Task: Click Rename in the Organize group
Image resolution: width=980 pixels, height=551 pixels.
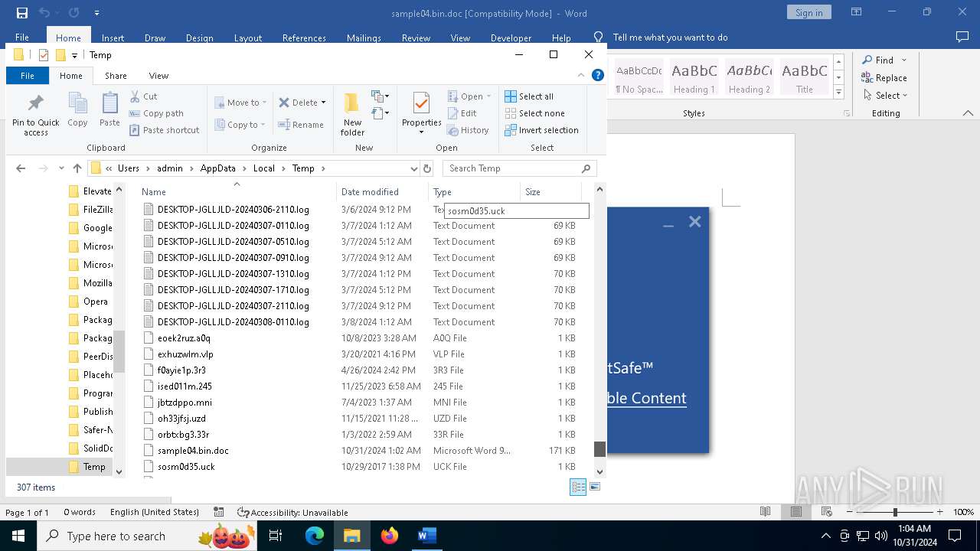Action: click(x=301, y=125)
